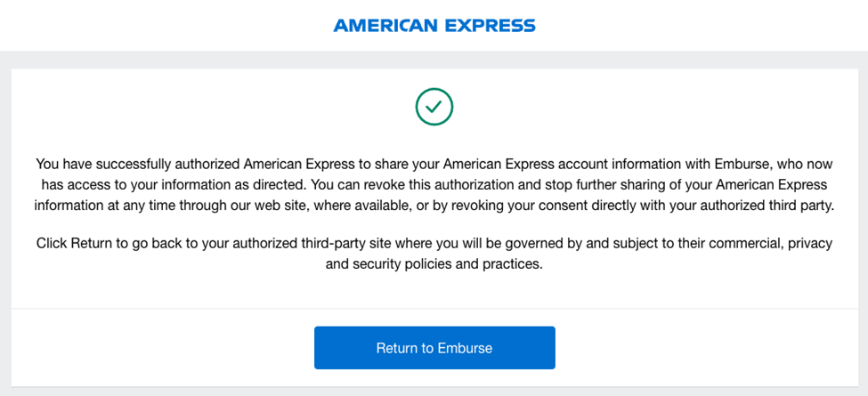The height and width of the screenshot is (396, 868).
Task: Click the green success checkmark icon
Action: (x=434, y=107)
